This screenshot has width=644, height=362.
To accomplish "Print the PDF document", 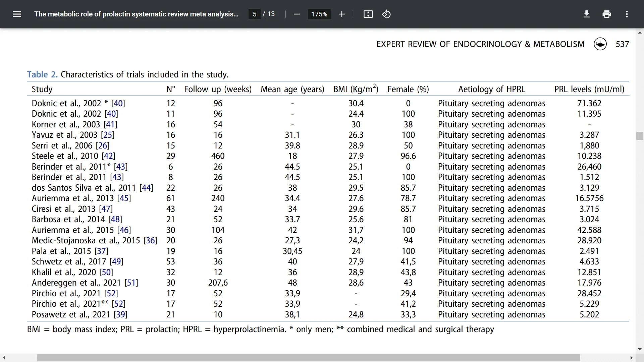I will click(607, 14).
